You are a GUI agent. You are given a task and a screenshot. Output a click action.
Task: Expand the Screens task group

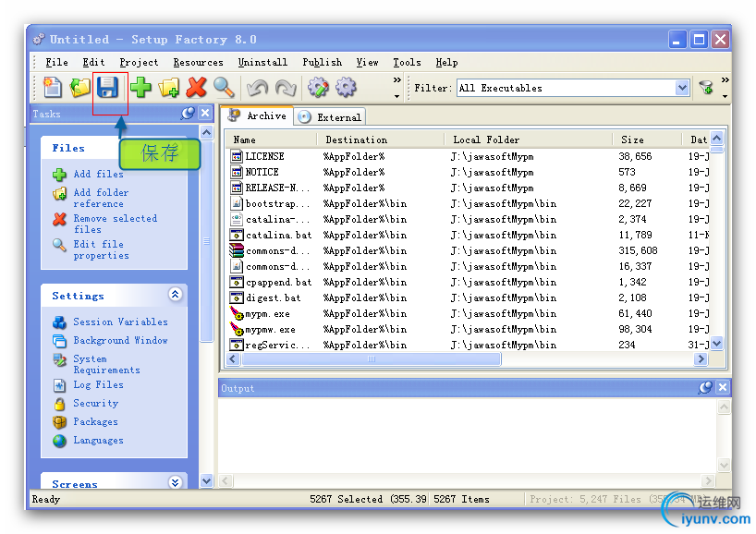176,482
